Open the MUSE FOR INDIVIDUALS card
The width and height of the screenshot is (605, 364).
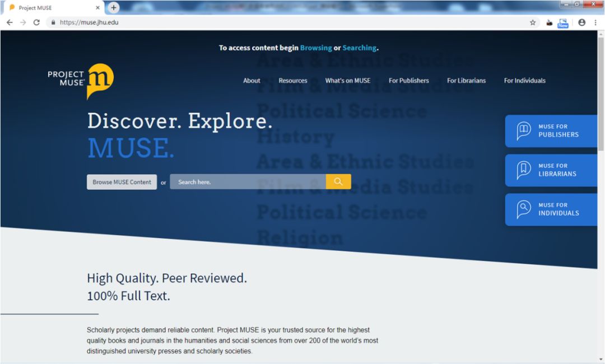[551, 210]
